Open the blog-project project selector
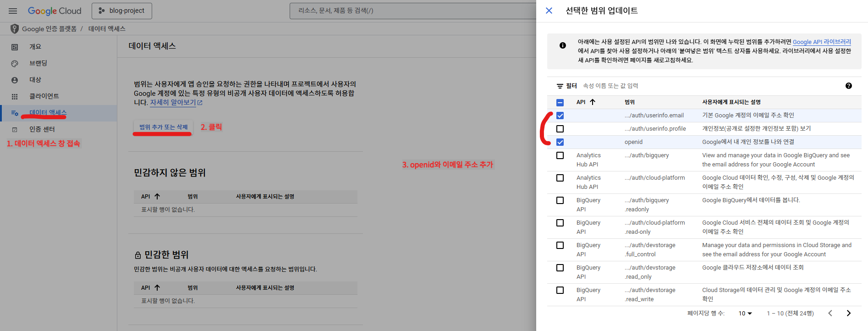 [x=122, y=11]
